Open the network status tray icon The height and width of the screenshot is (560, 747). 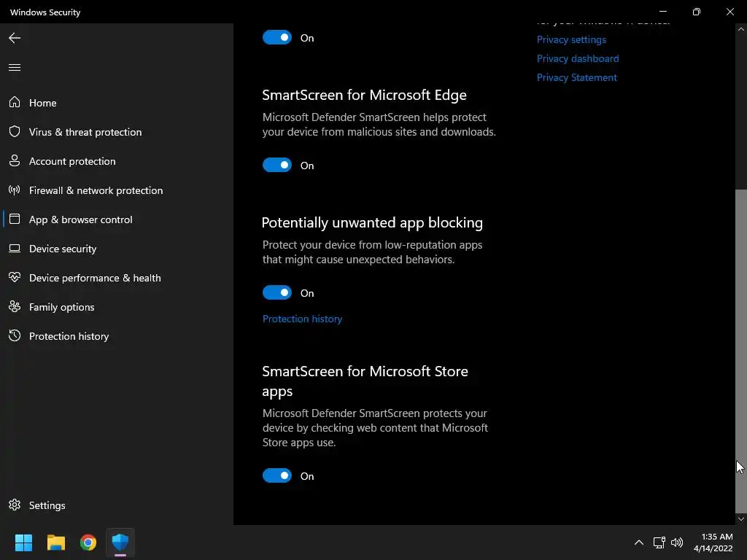pos(659,542)
